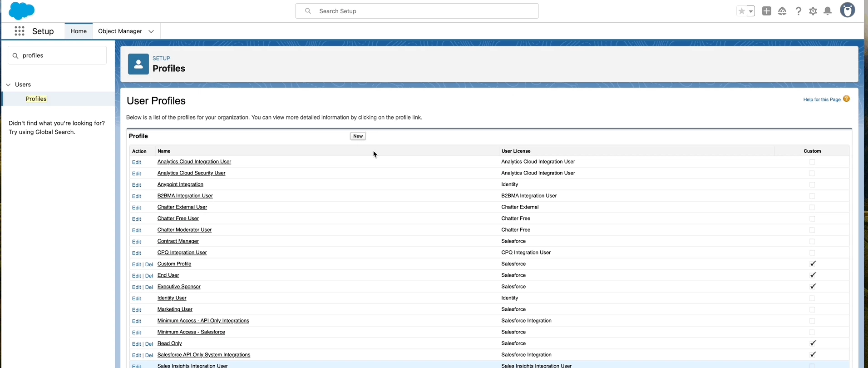Open Salesforce API Only System Integrations profile
868x368 pixels.
(204, 355)
